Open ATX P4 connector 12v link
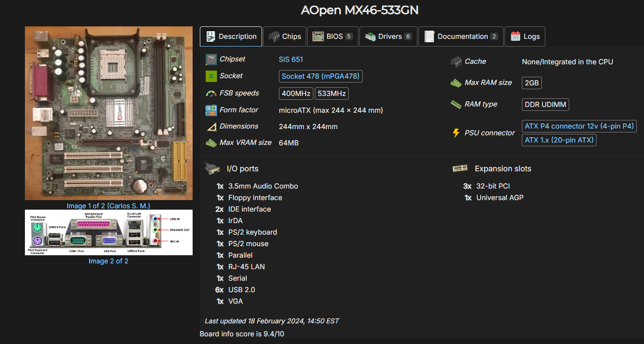Screen dimensions: 644x344 pyautogui.click(x=579, y=126)
